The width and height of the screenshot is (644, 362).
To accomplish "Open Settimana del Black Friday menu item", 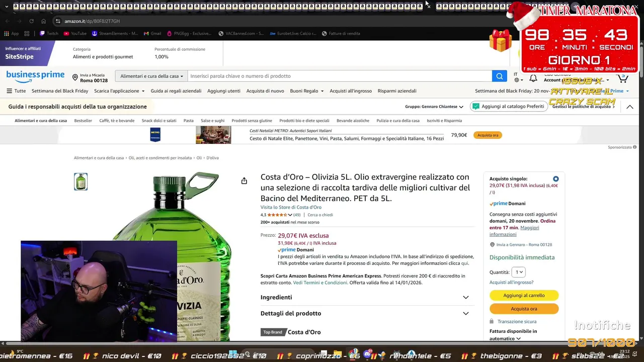I will (x=60, y=91).
